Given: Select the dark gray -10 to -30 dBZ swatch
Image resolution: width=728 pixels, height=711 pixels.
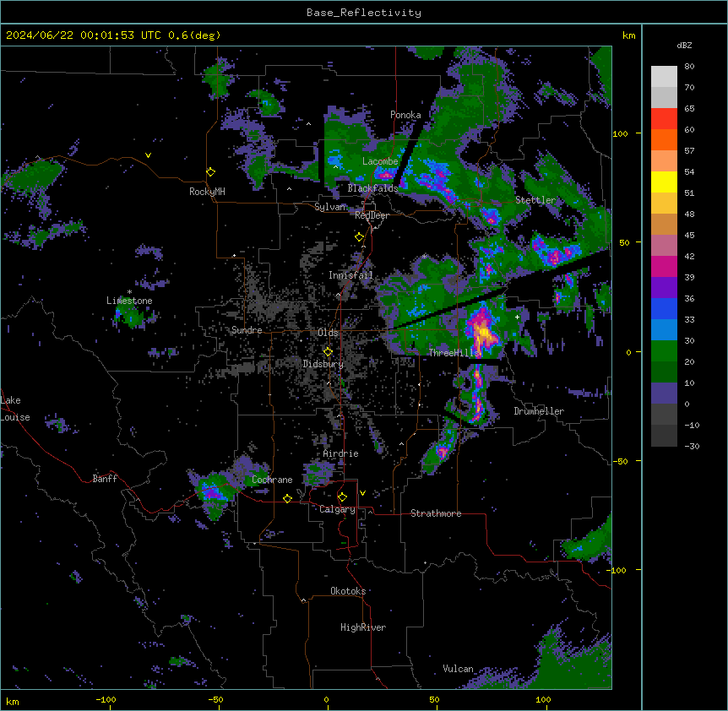Looking at the screenshot, I should pos(664,436).
